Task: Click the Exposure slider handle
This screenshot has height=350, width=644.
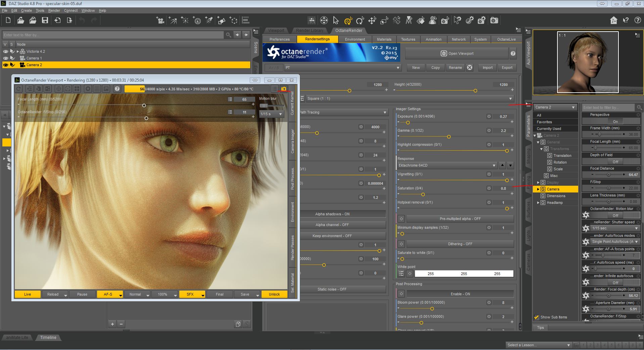Action: point(408,123)
